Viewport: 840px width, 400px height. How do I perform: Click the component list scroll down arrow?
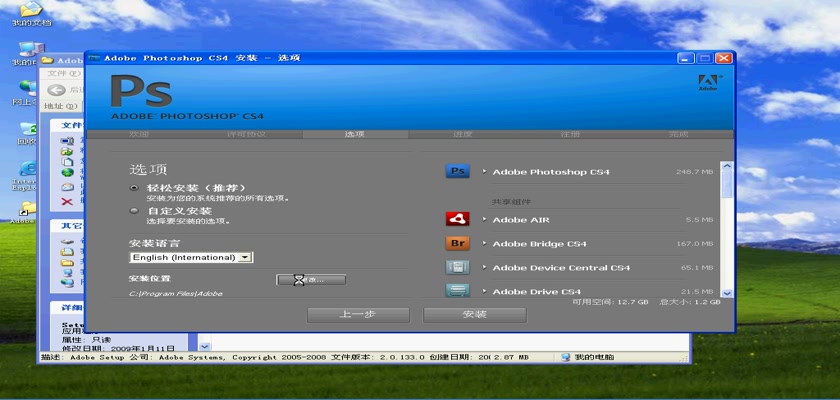(726, 293)
